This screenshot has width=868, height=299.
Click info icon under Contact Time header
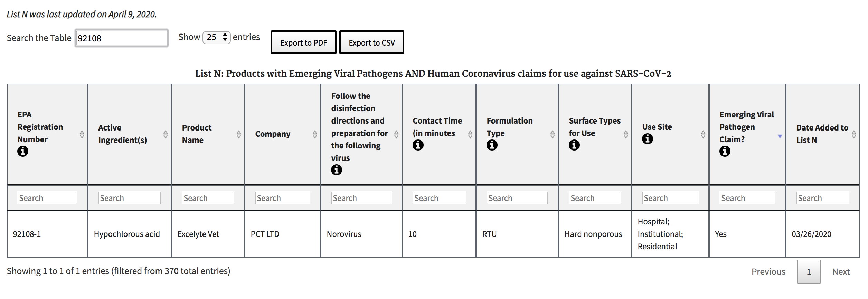pos(418,145)
